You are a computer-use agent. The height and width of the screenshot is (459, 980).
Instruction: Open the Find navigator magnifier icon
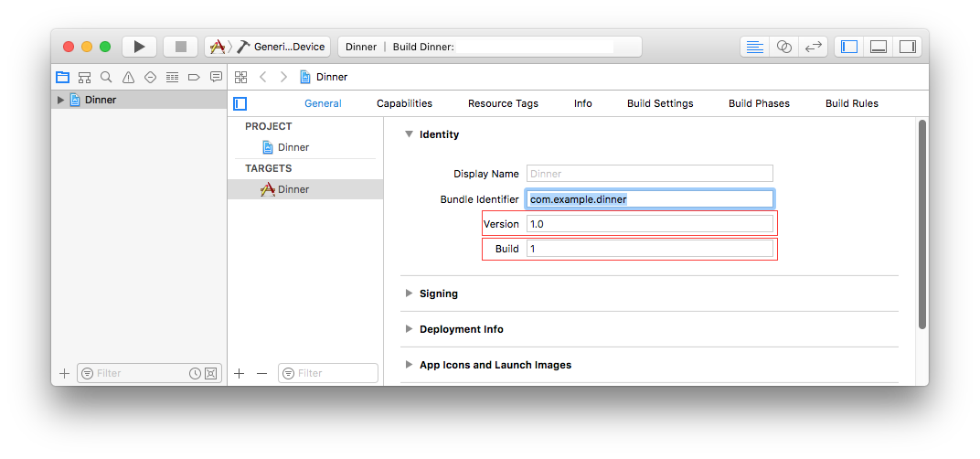(x=106, y=77)
